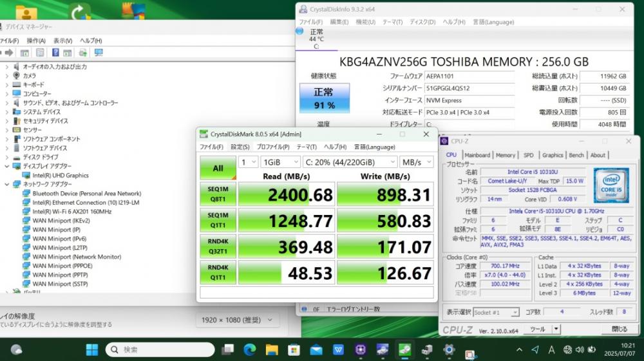
Task: Select Intel(R) Wi-Fi 6 AX201 160MHz
Action: point(72,211)
